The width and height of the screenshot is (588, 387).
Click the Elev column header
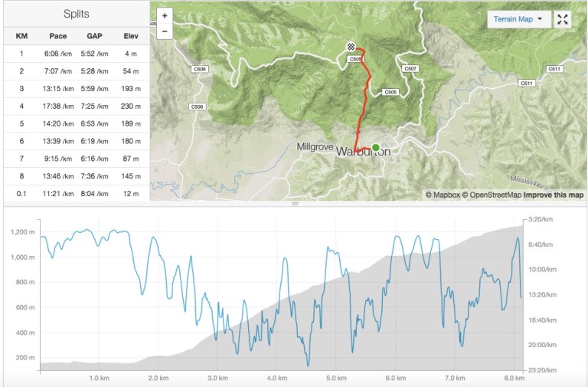[130, 36]
